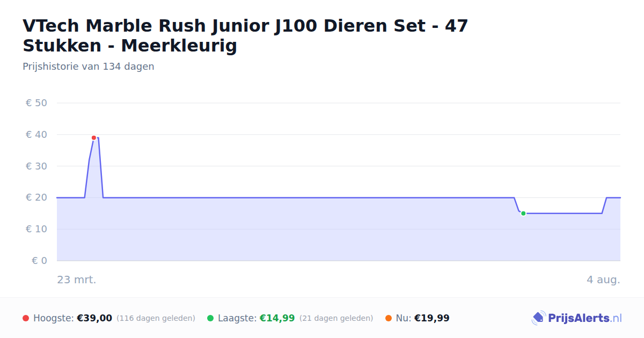Click the orange Nu legend dot
Image resolution: width=644 pixels, height=338 pixels.
coord(389,318)
